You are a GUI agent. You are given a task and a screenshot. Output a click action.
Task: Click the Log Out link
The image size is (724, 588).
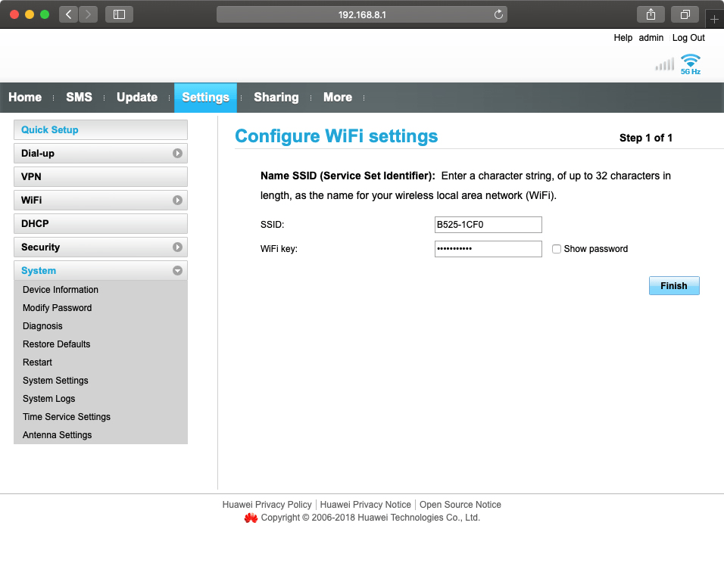point(688,38)
